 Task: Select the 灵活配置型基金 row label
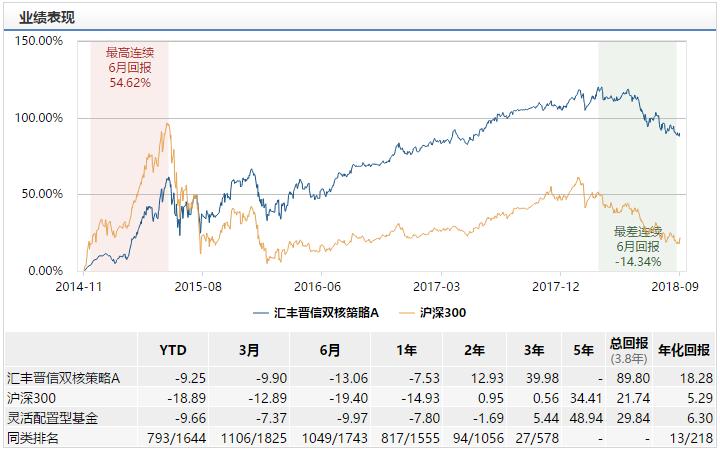[52, 418]
